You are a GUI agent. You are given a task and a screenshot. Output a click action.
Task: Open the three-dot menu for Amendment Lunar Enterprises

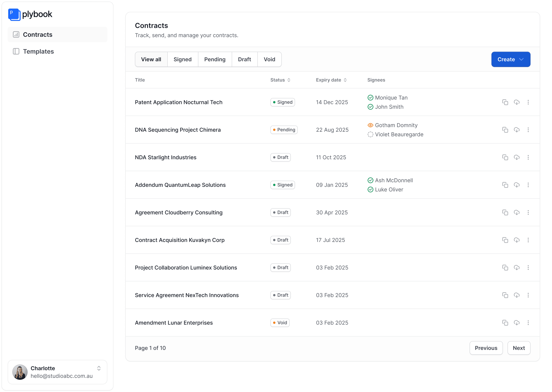[x=528, y=323]
